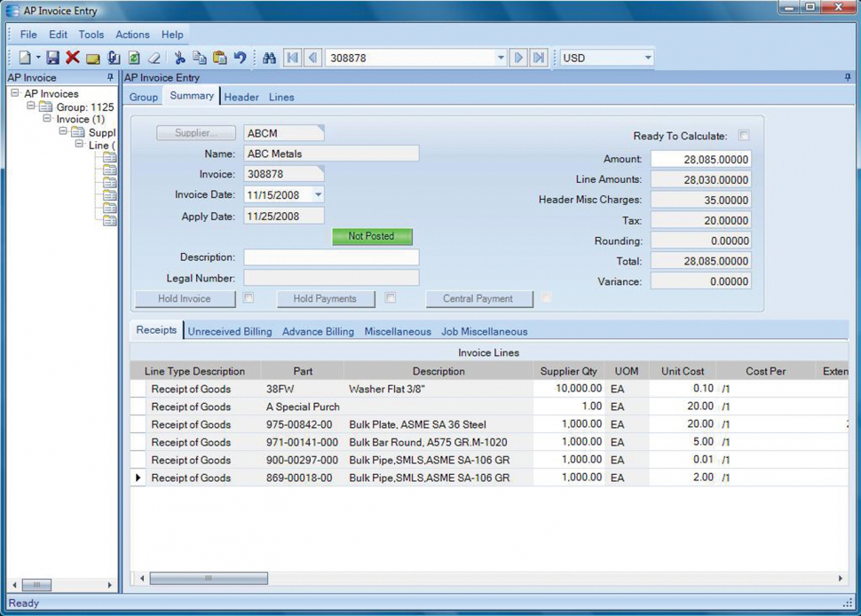Search using the binoculars icon
Image resolution: width=861 pixels, height=616 pixels.
pyautogui.click(x=269, y=58)
